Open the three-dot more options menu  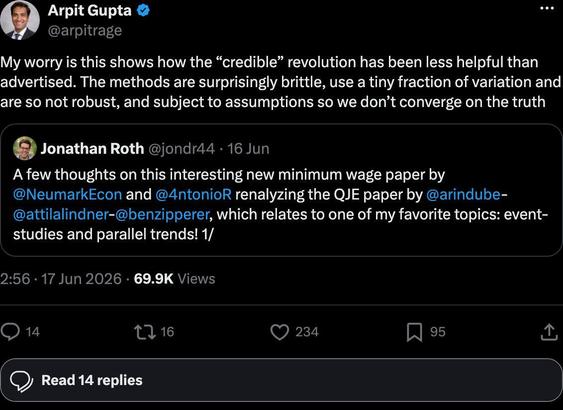coord(547,8)
